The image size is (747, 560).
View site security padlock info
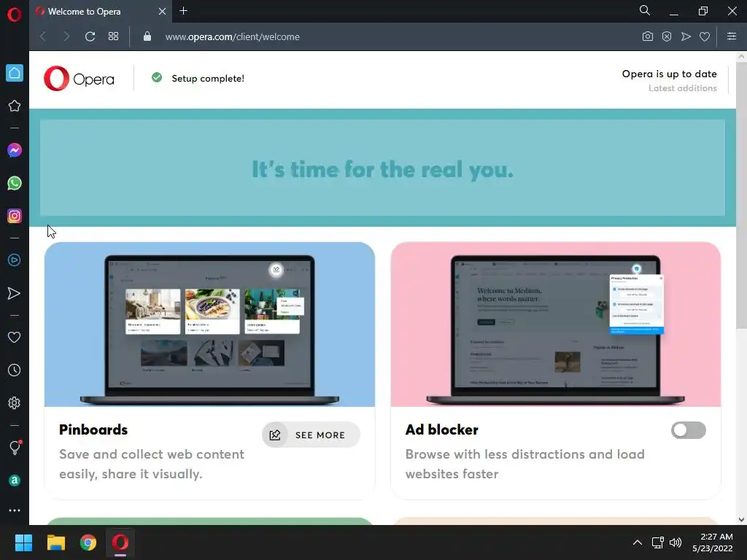147,36
